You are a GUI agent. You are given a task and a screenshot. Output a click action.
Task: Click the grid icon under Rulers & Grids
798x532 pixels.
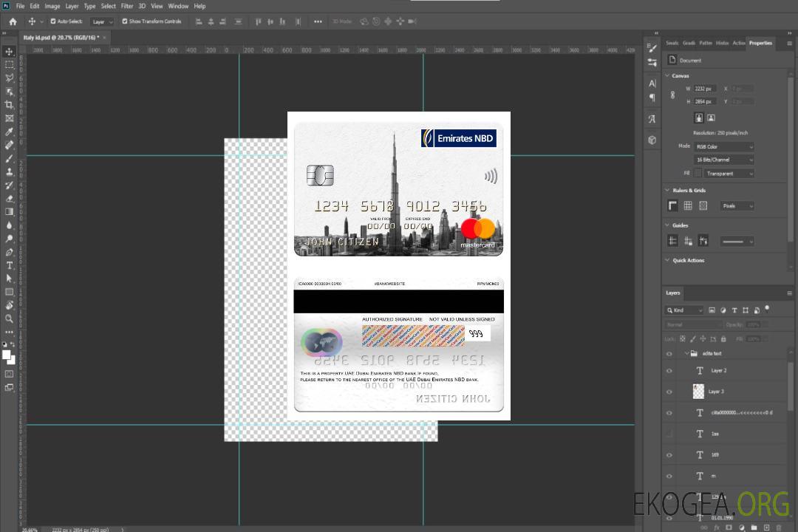pos(688,206)
